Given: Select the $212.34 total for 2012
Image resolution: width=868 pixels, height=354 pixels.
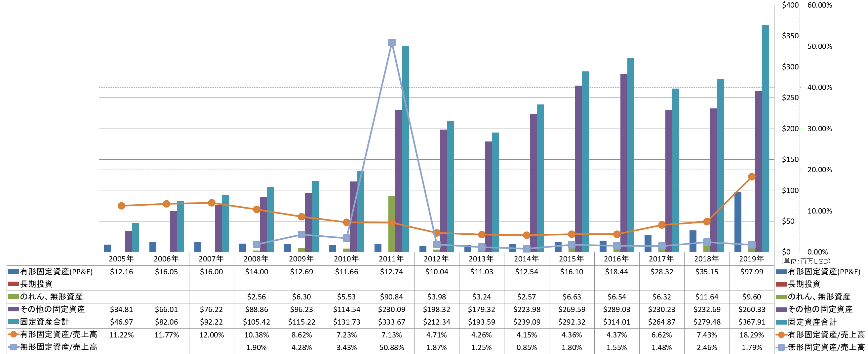Looking at the screenshot, I should (436, 322).
